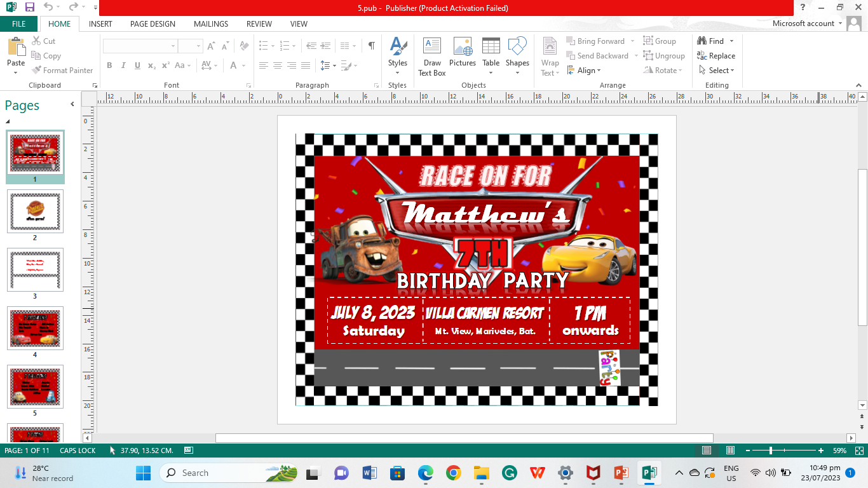Screen dimensions: 868x488
Task: Cut the selection with the scissors icon
Action: click(43, 41)
